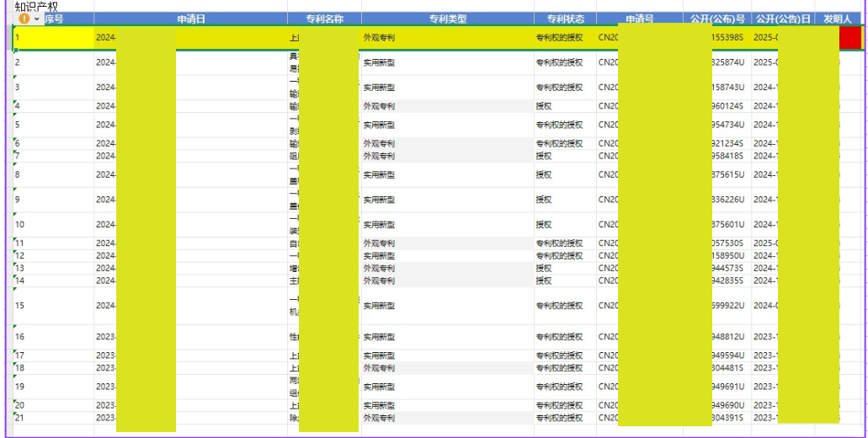
Task: Select the 专利类型 column header
Action: pyautogui.click(x=448, y=19)
